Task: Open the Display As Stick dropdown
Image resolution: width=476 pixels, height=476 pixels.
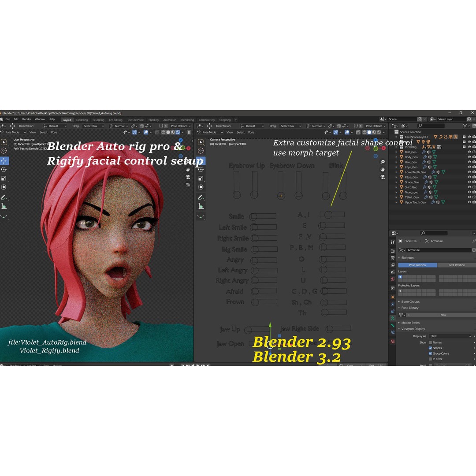Action: (x=450, y=336)
